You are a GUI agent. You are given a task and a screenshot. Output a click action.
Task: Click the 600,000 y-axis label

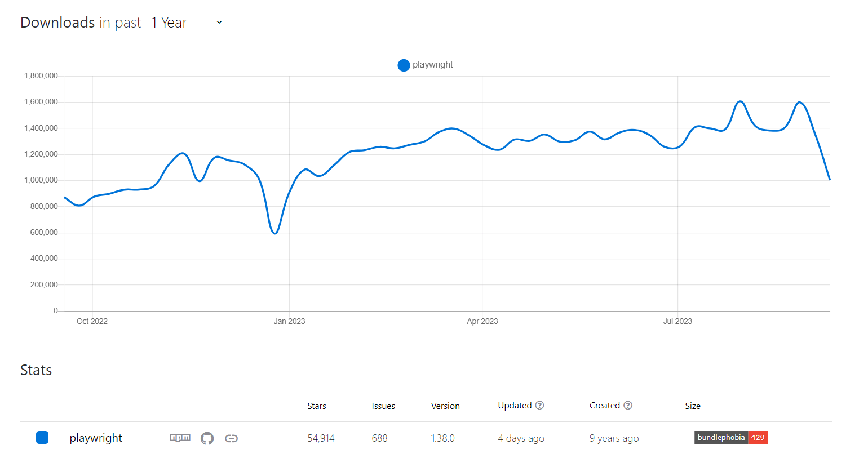pos(44,232)
